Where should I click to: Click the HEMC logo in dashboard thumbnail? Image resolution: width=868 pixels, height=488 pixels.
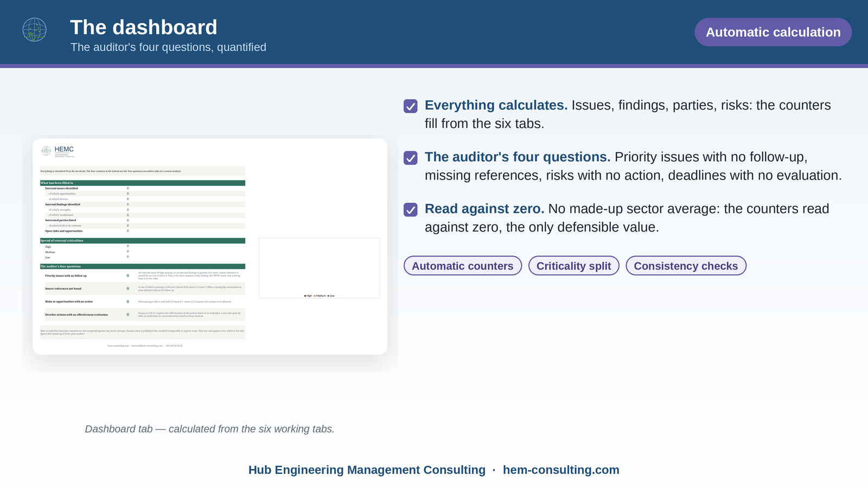coord(58,151)
